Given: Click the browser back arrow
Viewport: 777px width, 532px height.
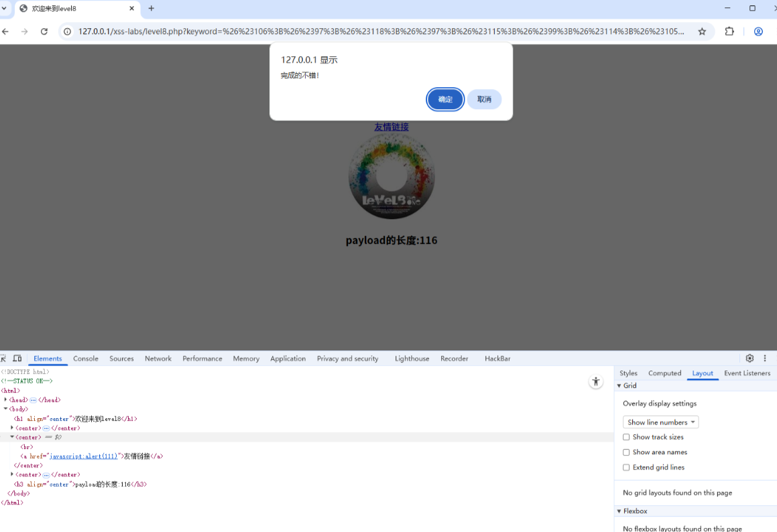Looking at the screenshot, I should [x=5, y=31].
